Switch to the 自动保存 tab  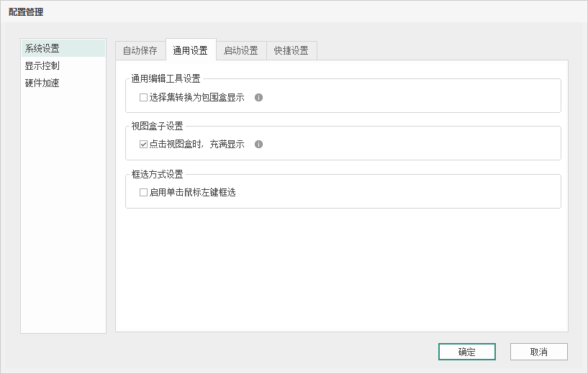tap(140, 50)
